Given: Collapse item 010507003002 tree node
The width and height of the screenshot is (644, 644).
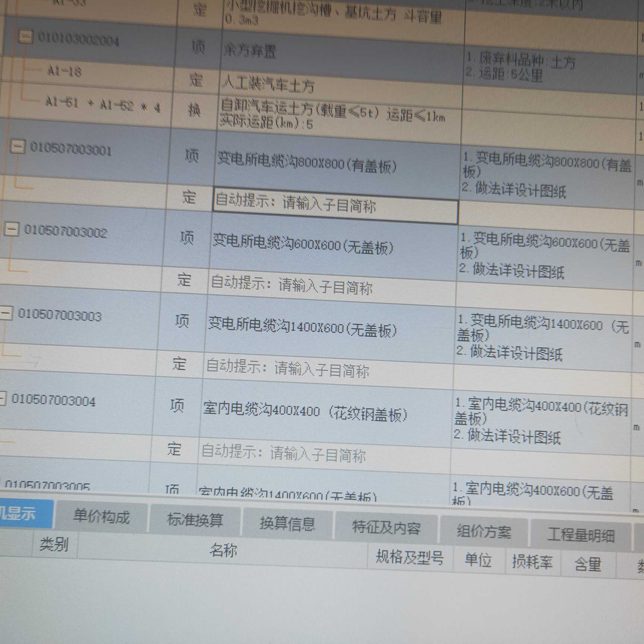Looking at the screenshot, I should (11, 229).
